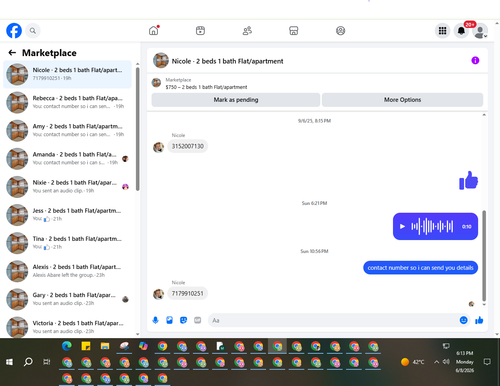Click the Aa message input field
Image resolution: width=500 pixels, height=386 pixels.
tap(333, 320)
